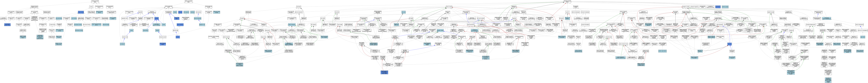Click the 'programmed cell death' node
Viewport: 868px width, 83px height.
pos(421,25)
